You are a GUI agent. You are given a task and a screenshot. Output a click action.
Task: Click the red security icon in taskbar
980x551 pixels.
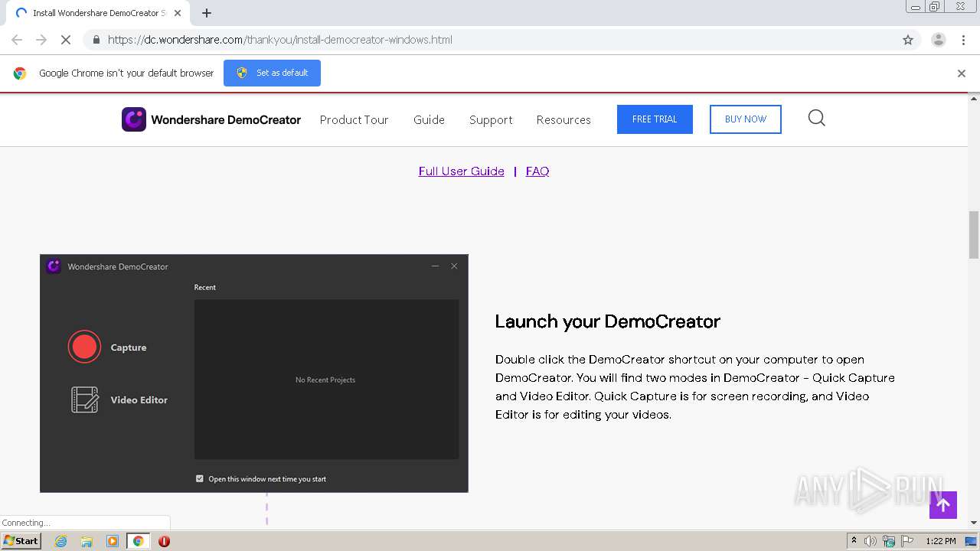164,541
